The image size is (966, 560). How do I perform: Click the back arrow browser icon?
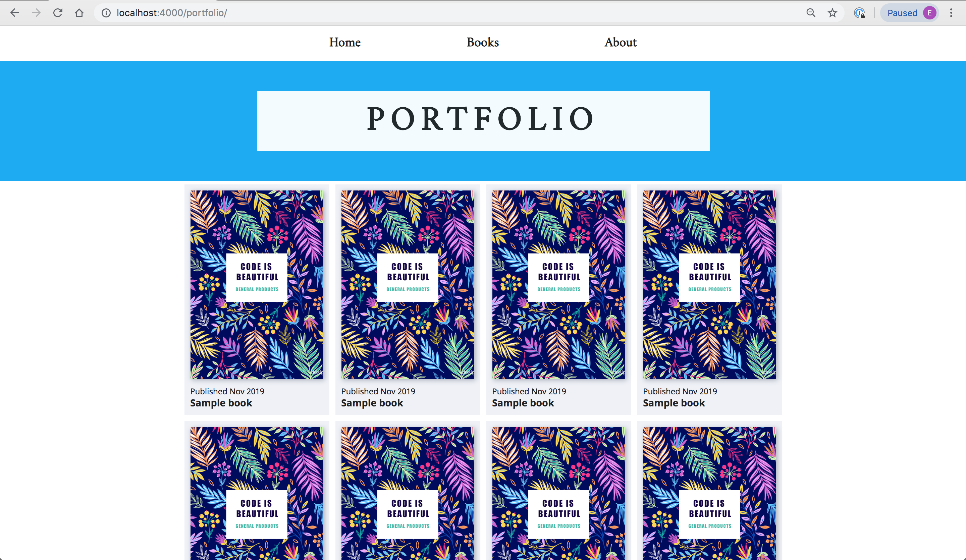pos(15,13)
